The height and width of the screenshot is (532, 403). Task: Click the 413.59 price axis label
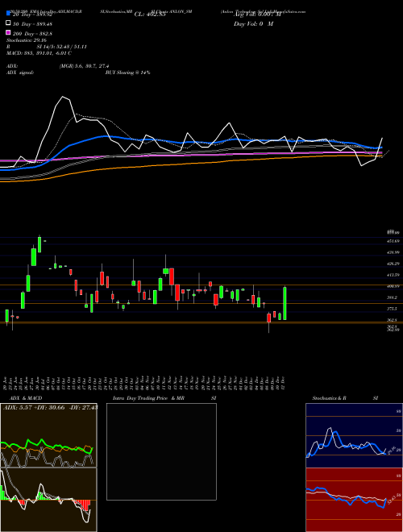pos(393,275)
